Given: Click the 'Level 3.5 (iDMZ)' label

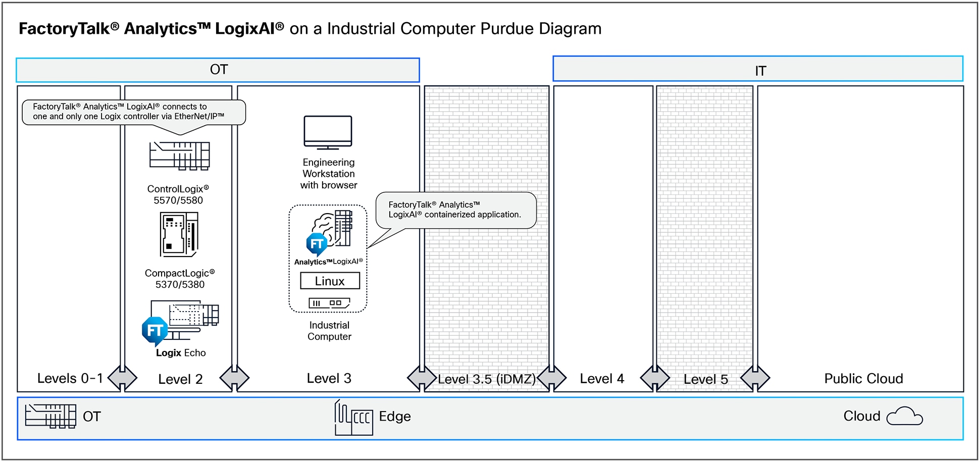Looking at the screenshot, I should 487,379.
